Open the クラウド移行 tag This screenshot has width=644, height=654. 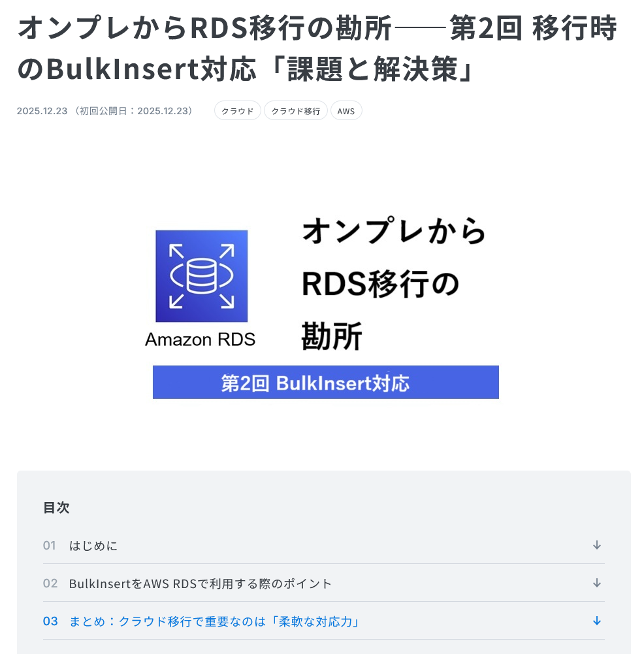pyautogui.click(x=295, y=111)
